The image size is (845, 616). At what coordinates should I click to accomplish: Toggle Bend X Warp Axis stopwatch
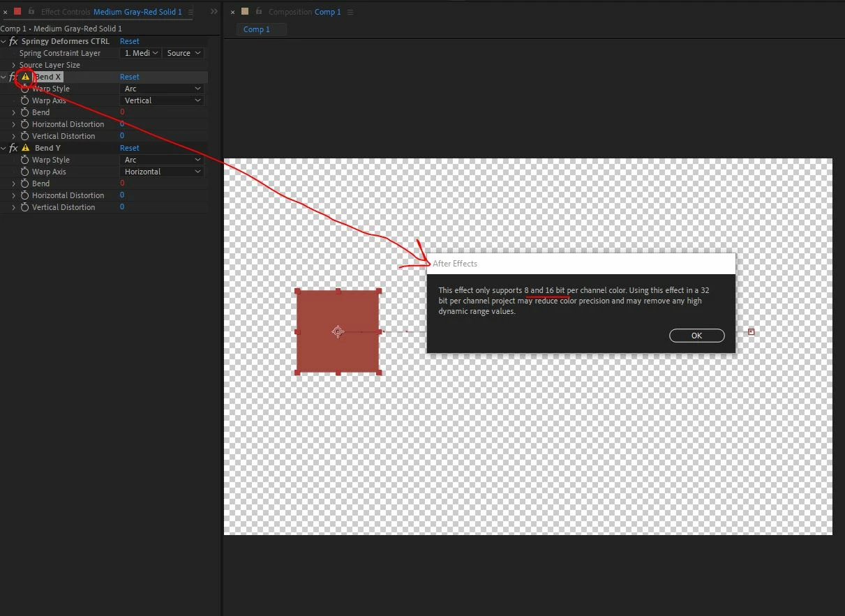pyautogui.click(x=25, y=100)
